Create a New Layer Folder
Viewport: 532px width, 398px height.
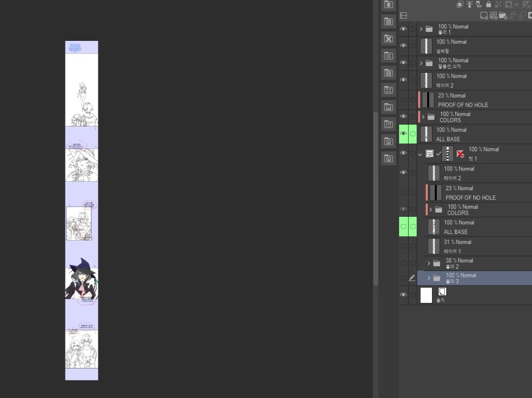coord(503,15)
